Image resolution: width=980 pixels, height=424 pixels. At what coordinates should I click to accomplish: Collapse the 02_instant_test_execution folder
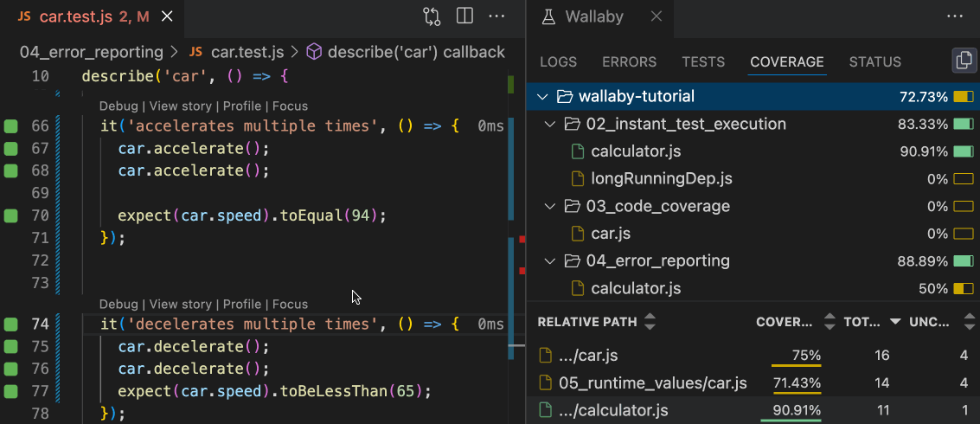(550, 124)
